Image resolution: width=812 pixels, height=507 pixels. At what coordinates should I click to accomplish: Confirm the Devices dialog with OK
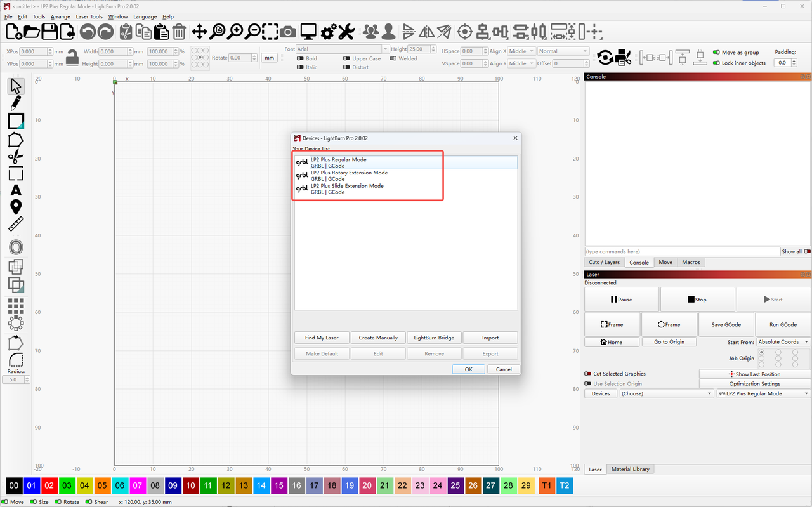click(468, 369)
